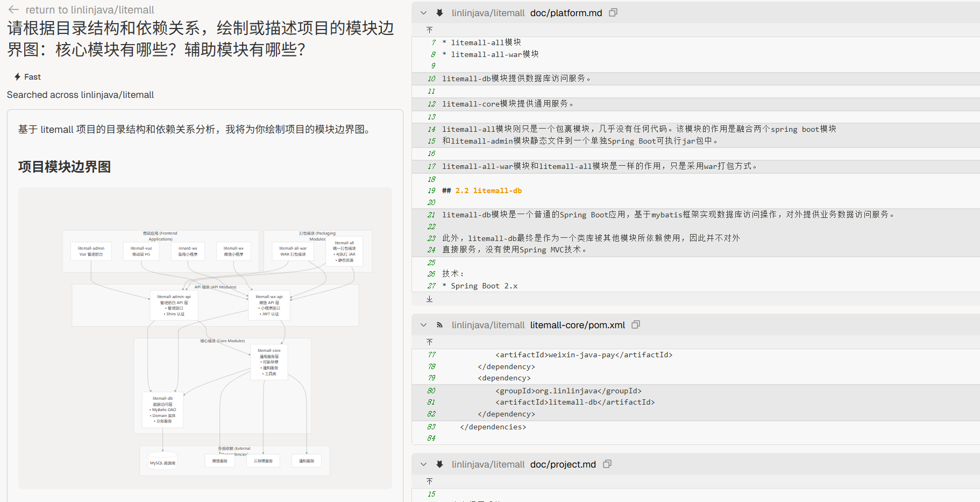The image size is (980, 502).
Task: Collapse the litemall-core/pom.xml file panel
Action: [424, 325]
